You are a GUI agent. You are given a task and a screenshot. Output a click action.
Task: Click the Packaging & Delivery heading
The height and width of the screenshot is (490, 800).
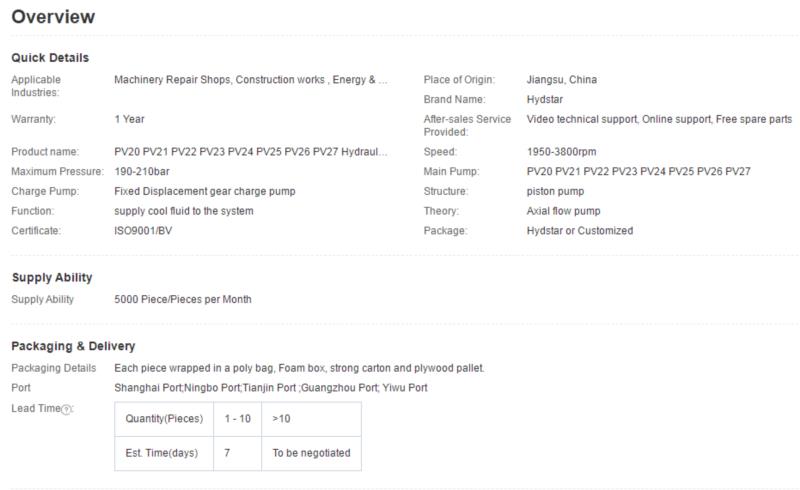(x=73, y=346)
